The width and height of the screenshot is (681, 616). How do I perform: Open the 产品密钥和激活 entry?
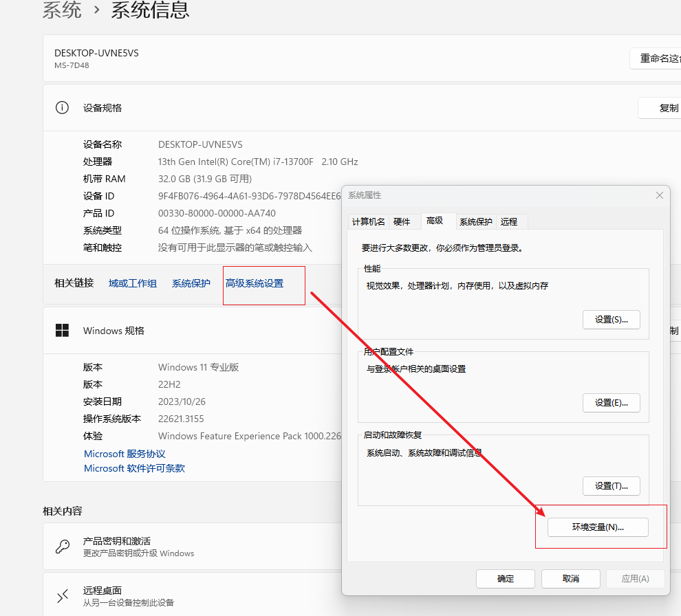click(192, 546)
